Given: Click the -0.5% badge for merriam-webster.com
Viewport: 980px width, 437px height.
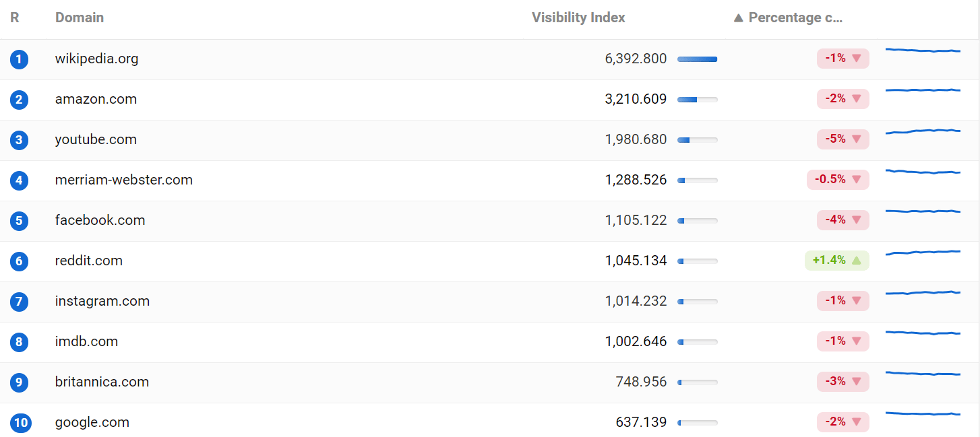Looking at the screenshot, I should 837,180.
